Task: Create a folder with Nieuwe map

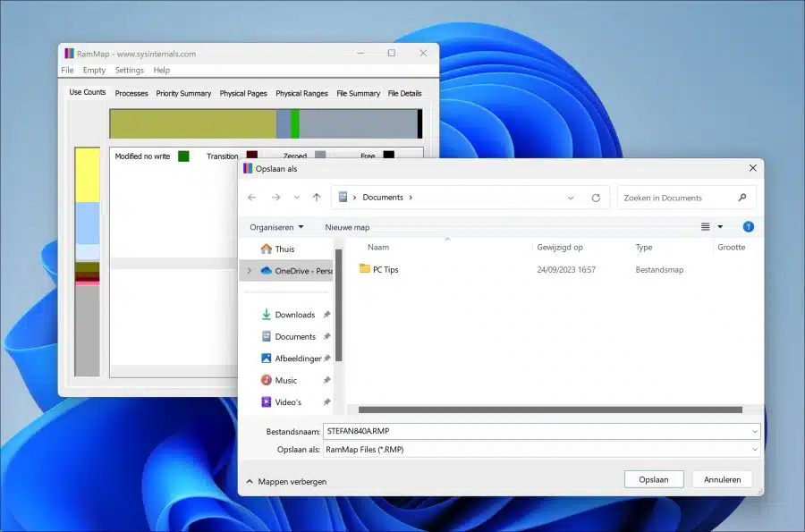Action: 347,227
